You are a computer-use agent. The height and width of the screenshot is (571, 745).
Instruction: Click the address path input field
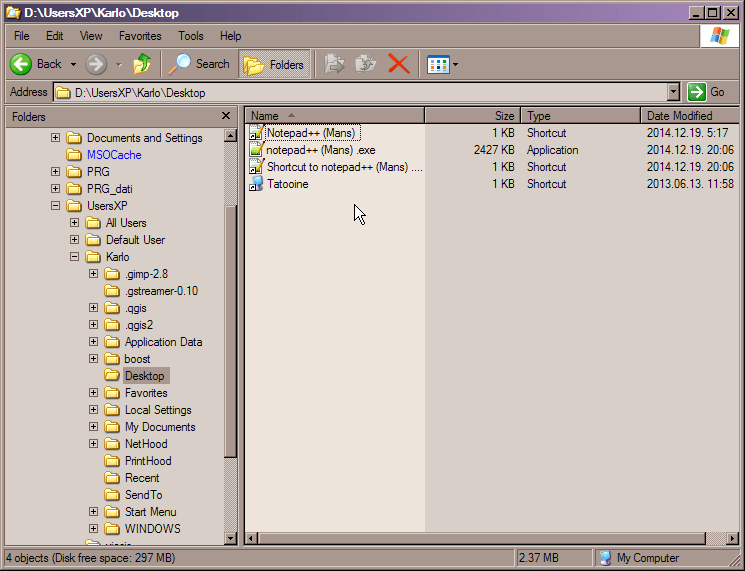tap(361, 92)
